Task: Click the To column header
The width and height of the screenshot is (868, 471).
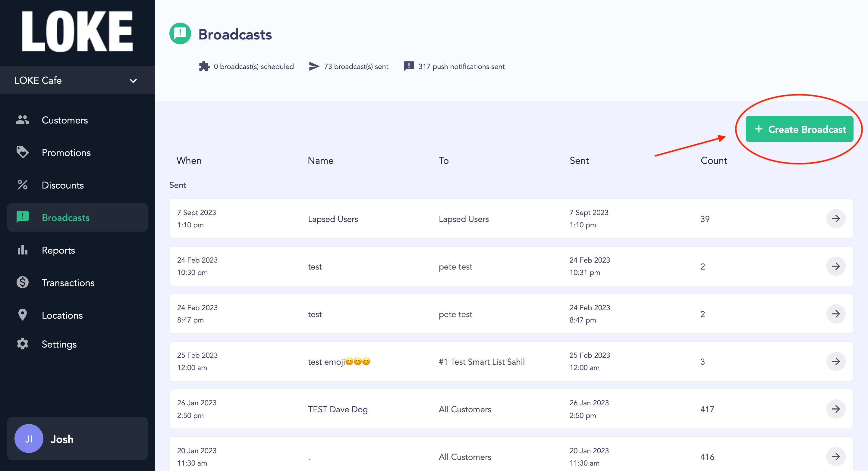Action: 443,161
